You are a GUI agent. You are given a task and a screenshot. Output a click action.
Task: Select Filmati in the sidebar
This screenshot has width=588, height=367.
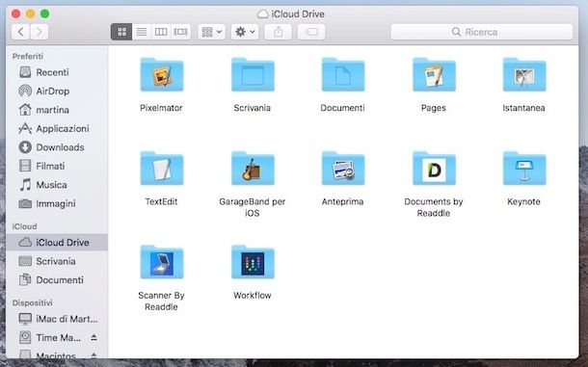click(57, 166)
